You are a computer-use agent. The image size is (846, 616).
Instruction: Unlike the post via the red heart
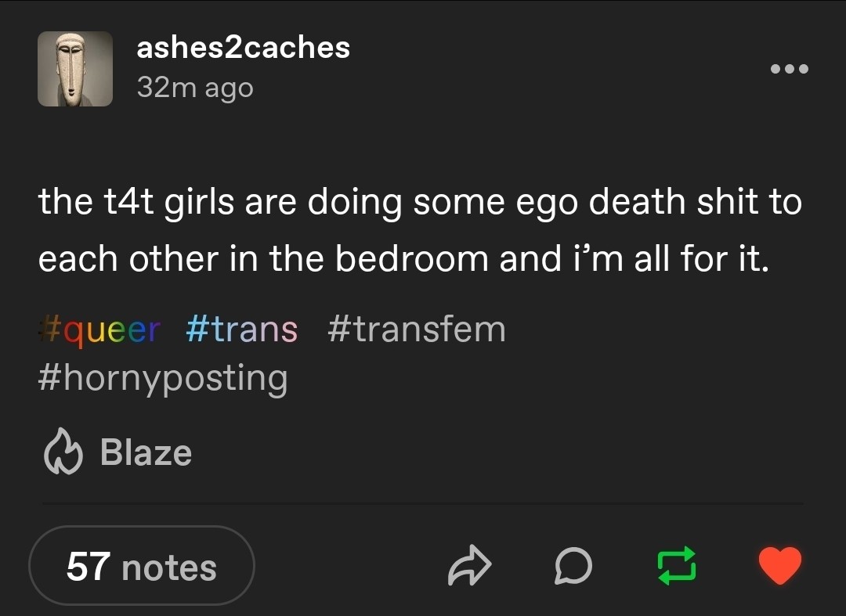click(780, 565)
